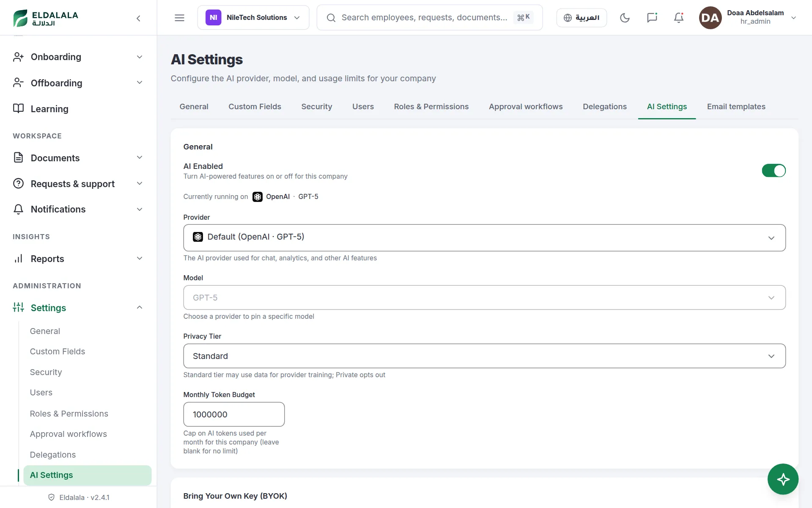Switch to the Security tab

[317, 107]
